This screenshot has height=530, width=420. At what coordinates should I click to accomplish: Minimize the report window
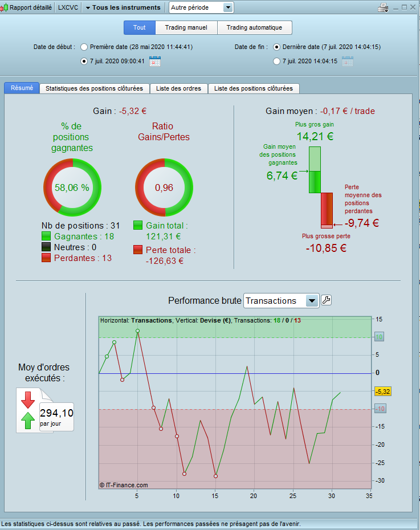[396, 7]
